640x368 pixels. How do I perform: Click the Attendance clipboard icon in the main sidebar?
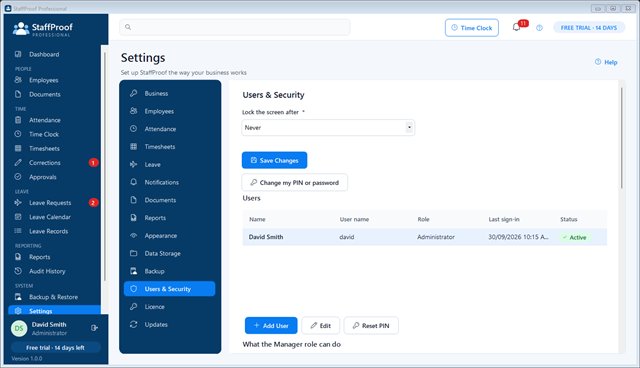pos(18,120)
